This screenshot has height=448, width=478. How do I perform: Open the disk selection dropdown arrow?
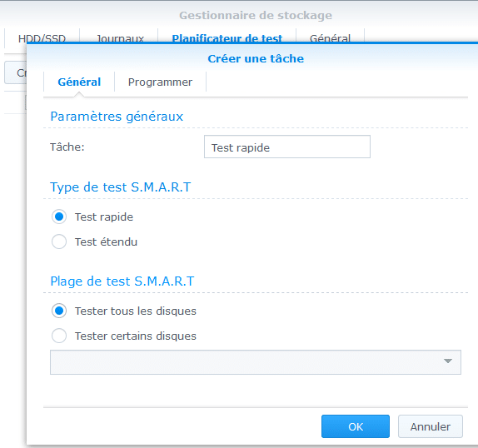(447, 361)
